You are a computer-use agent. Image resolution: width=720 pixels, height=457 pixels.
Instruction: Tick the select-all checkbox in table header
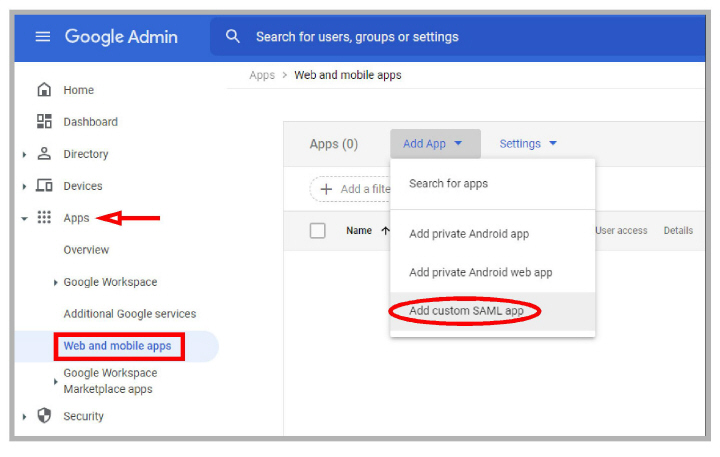(317, 231)
